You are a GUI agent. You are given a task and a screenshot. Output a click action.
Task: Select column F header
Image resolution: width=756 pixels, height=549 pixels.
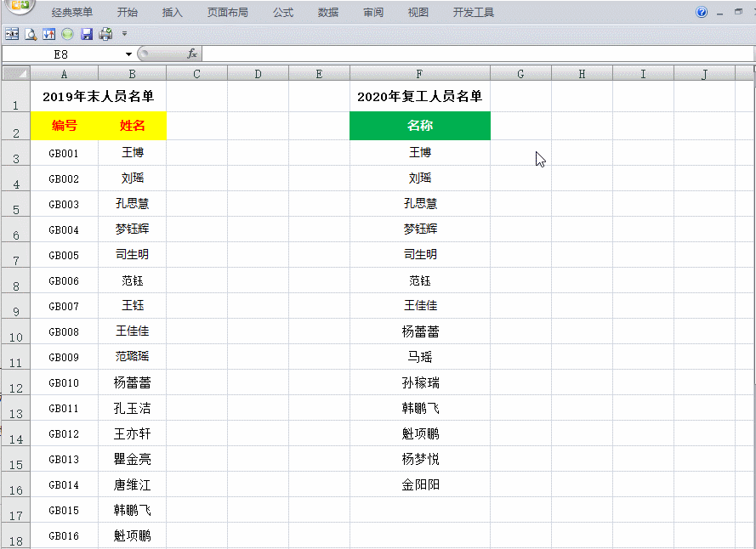[419, 74]
